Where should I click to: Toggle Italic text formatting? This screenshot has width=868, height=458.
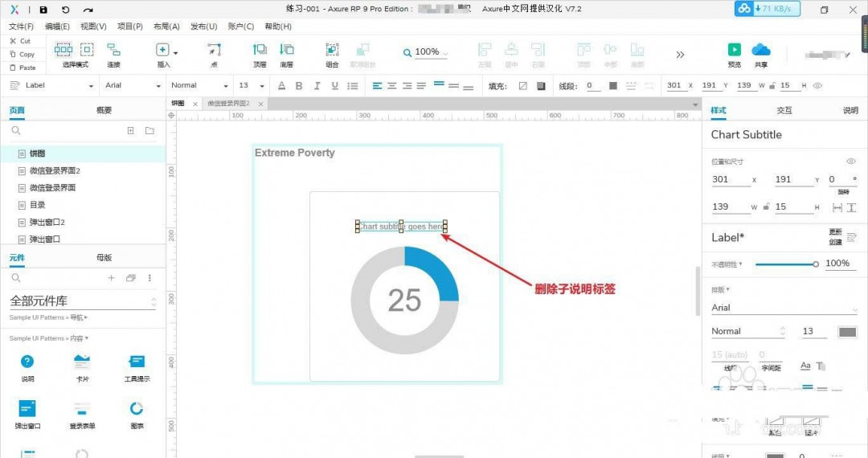click(317, 86)
